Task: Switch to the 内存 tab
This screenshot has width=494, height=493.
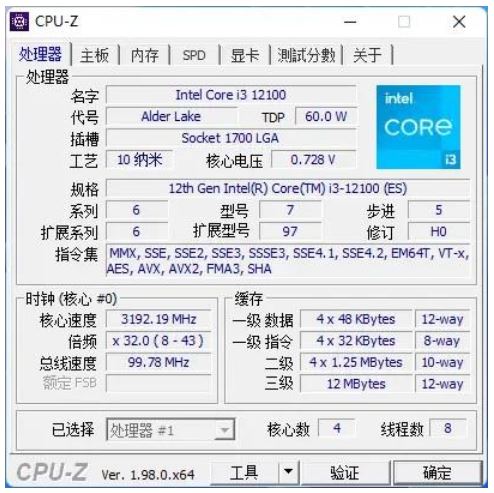Action: pyautogui.click(x=144, y=55)
